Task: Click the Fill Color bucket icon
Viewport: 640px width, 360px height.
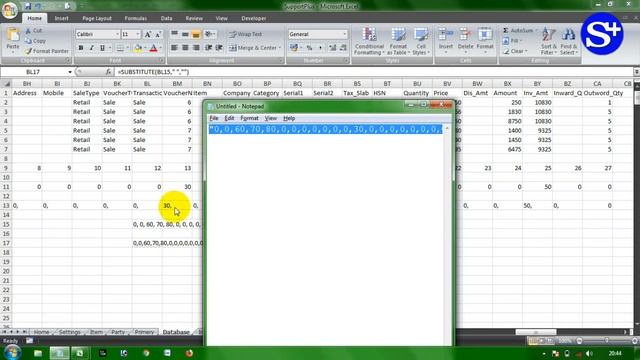Action: point(138,48)
